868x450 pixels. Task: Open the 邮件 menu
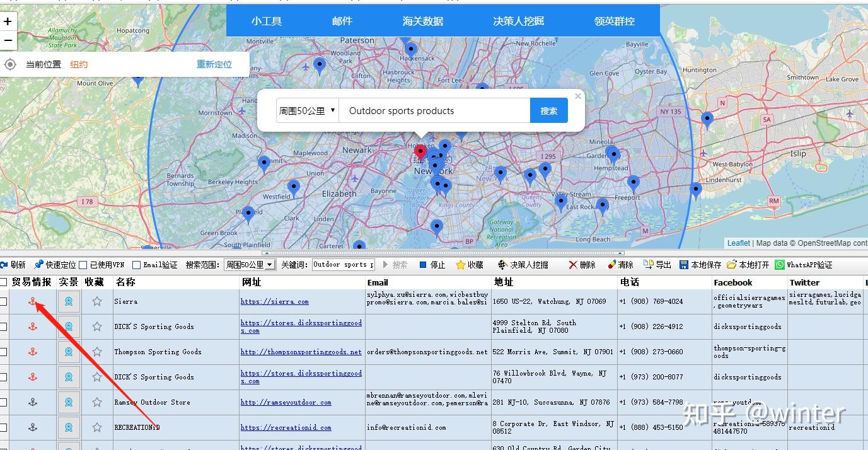[342, 21]
